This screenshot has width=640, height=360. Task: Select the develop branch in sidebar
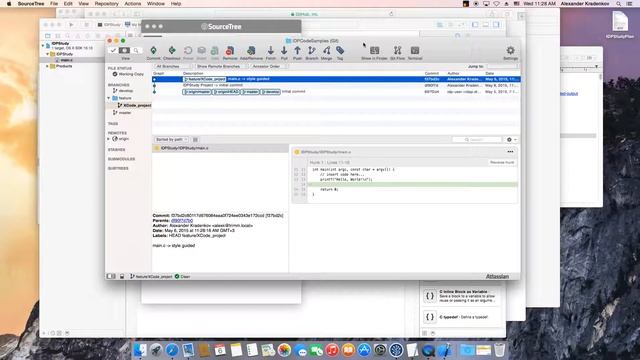[x=123, y=91]
